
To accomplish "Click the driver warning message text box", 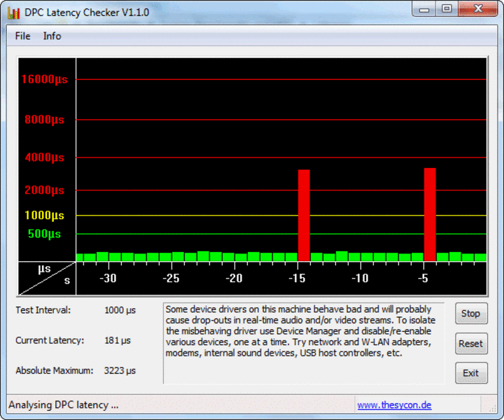I will coord(304,343).
